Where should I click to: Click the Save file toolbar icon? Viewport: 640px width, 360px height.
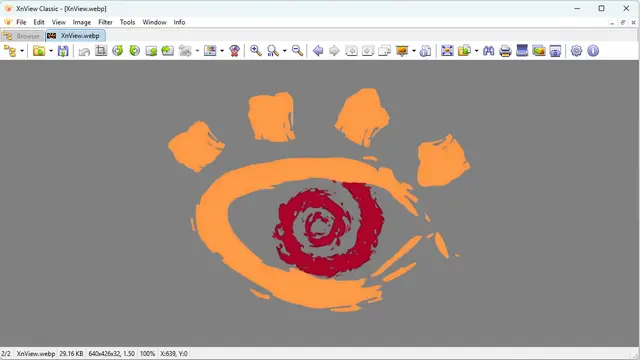click(x=63, y=51)
